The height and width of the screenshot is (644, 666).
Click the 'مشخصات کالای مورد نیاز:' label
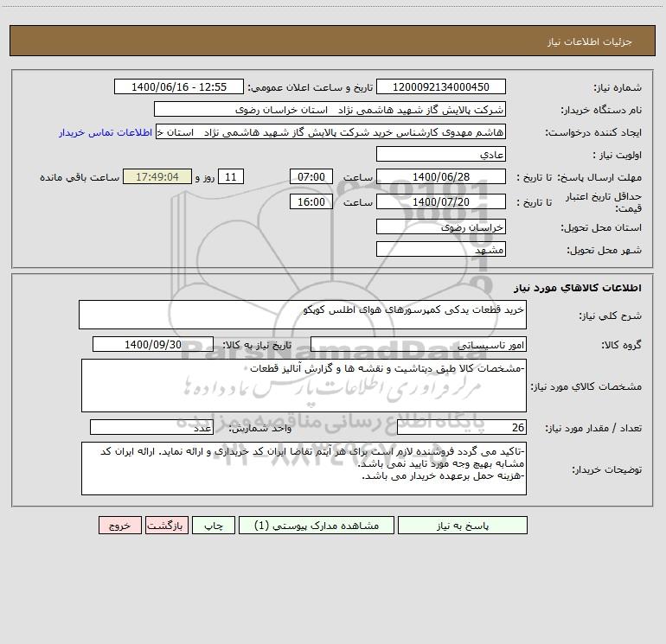tap(586, 386)
